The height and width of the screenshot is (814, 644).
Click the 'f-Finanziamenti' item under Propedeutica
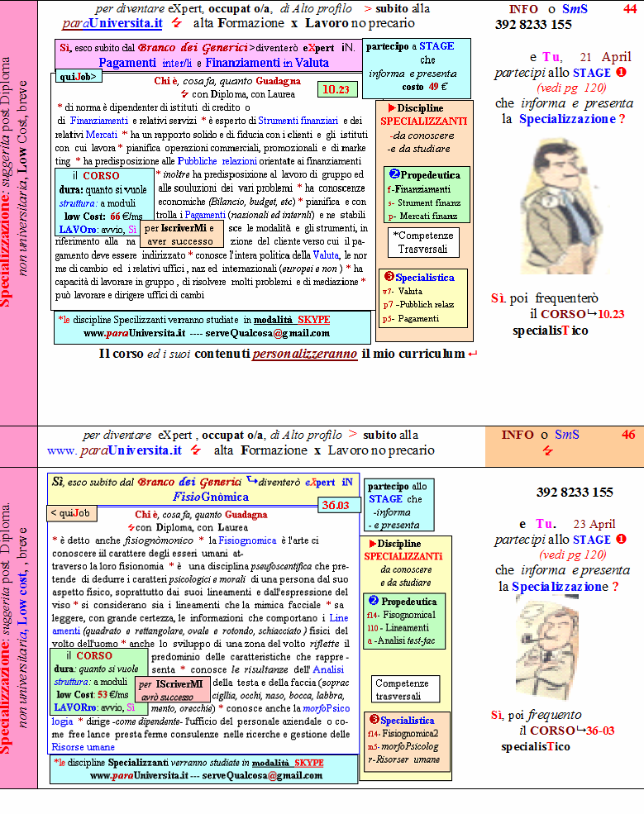coord(419,189)
